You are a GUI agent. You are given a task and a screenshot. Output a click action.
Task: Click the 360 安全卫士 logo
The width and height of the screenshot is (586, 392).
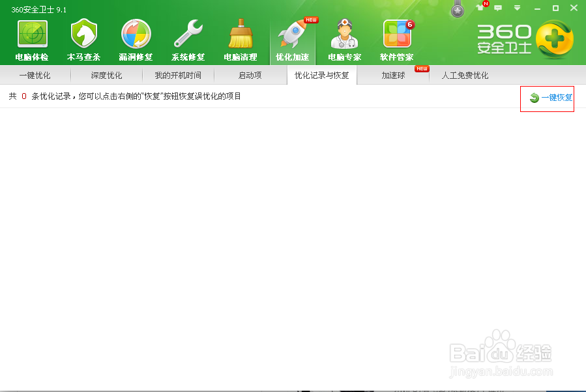[x=525, y=39]
